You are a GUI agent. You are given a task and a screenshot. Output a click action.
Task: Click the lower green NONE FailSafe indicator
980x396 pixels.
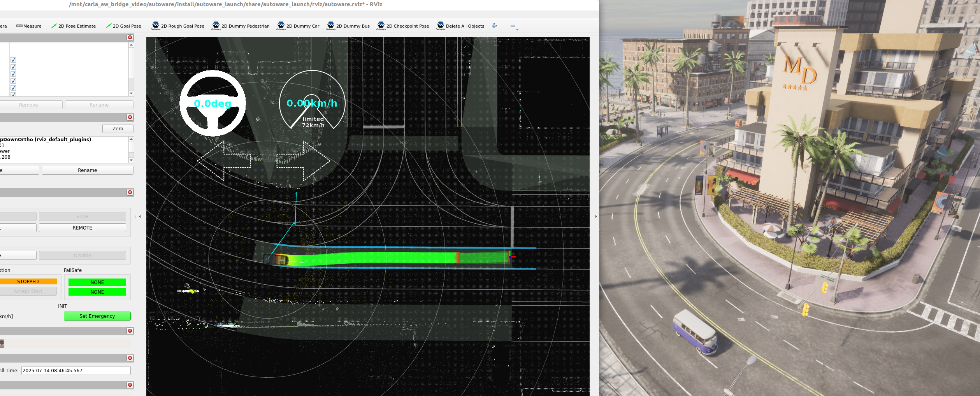97,292
